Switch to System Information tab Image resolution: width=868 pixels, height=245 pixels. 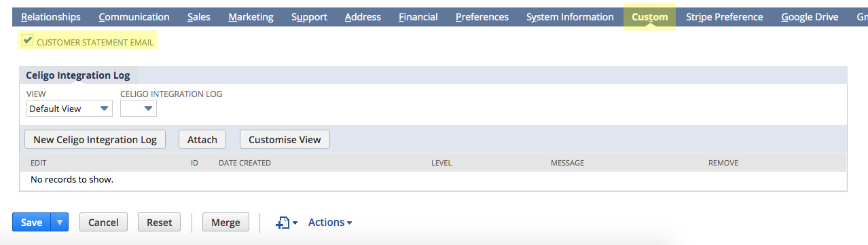pos(570,17)
